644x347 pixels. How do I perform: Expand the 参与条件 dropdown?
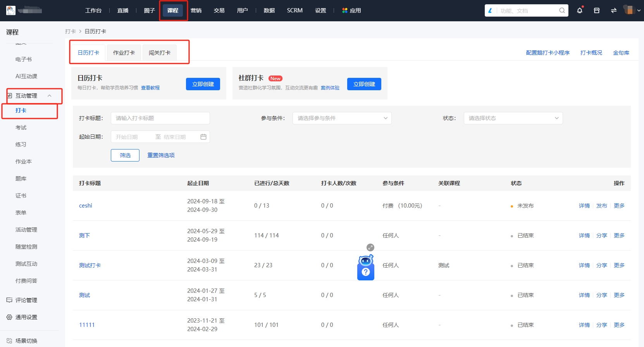click(x=342, y=118)
